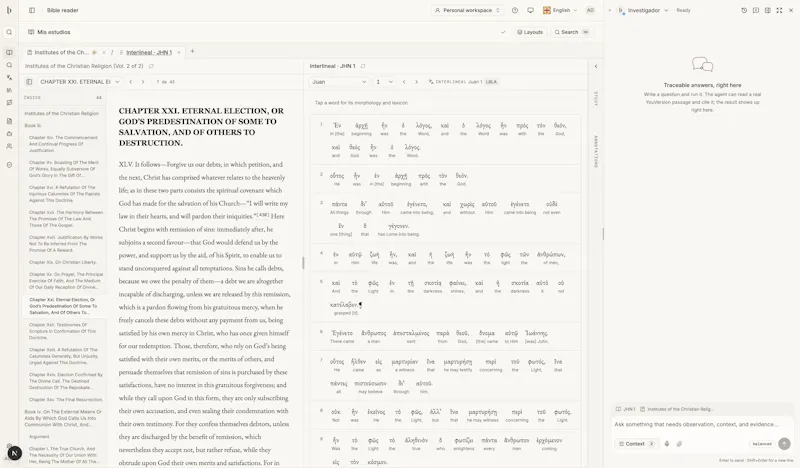This screenshot has height=468, width=800.
Task: Tap the Greek word Ἰωάννης in verse 6
Action: coord(536,333)
